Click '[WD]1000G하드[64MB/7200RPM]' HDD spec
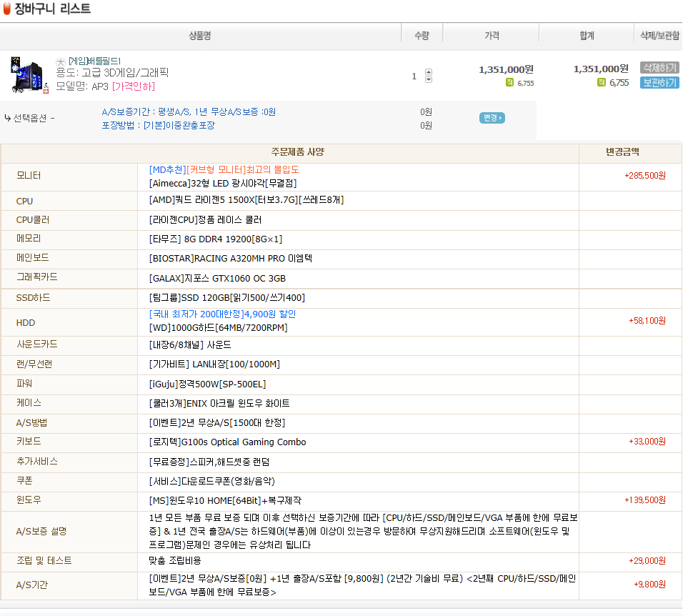This screenshot has width=688, height=616. pos(219,328)
